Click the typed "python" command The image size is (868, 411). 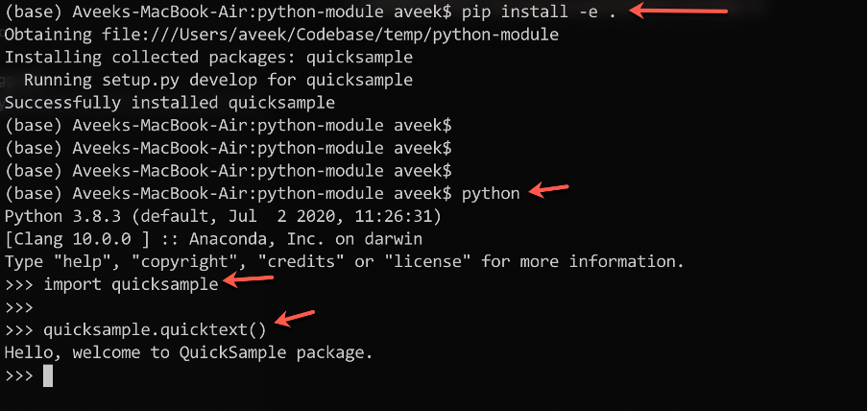491,193
